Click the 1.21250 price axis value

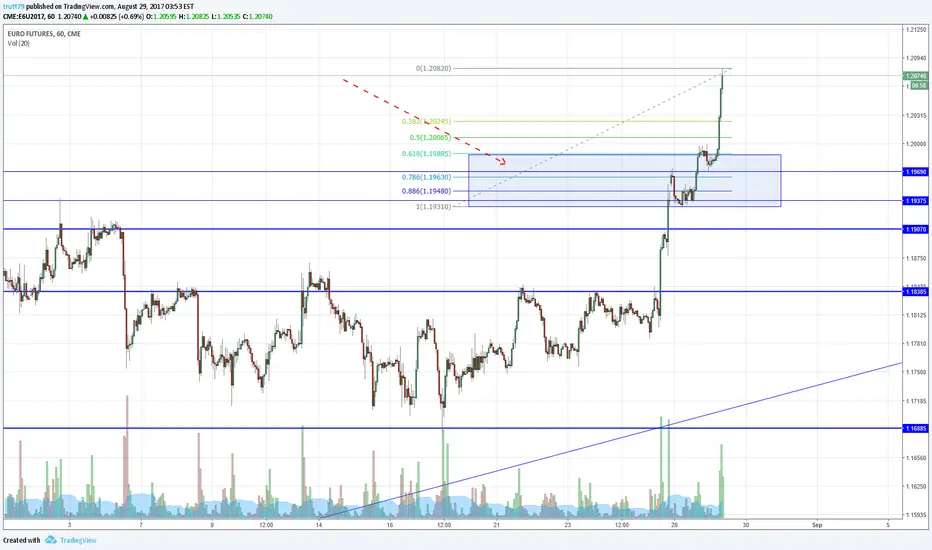coord(916,29)
